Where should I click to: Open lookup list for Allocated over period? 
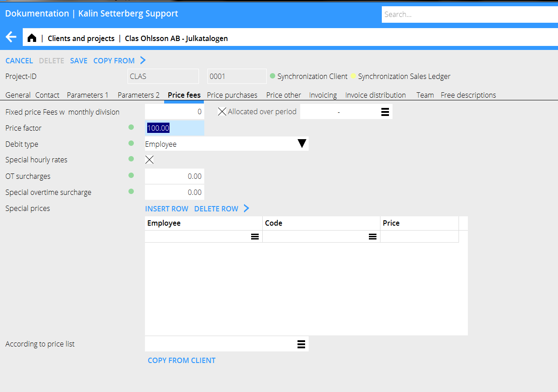[385, 112]
